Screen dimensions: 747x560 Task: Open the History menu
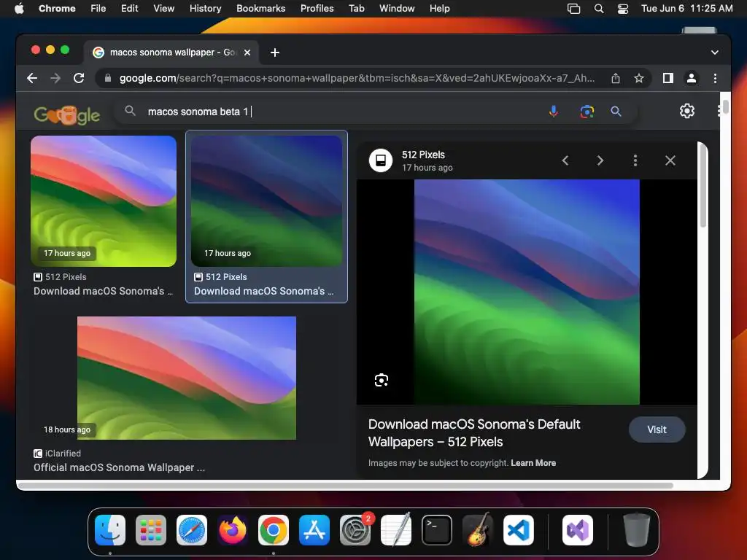coord(205,8)
